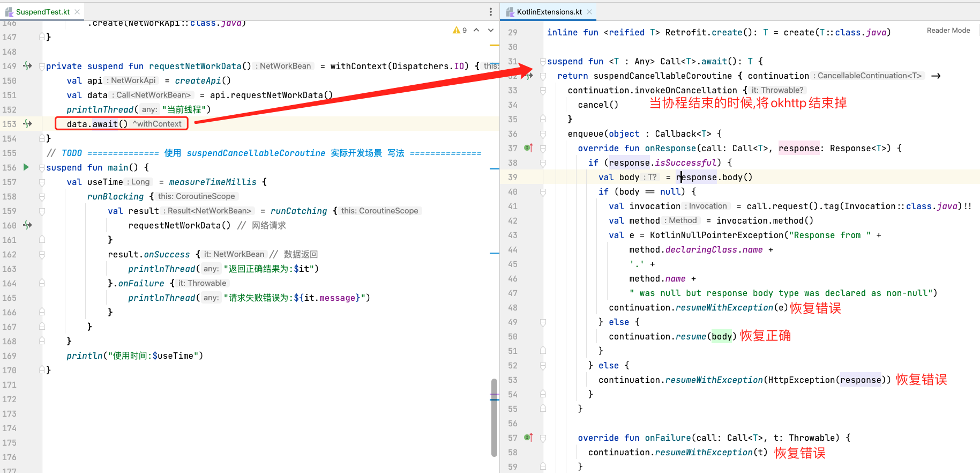Collapse runCatching block fold at line 159

(42, 211)
